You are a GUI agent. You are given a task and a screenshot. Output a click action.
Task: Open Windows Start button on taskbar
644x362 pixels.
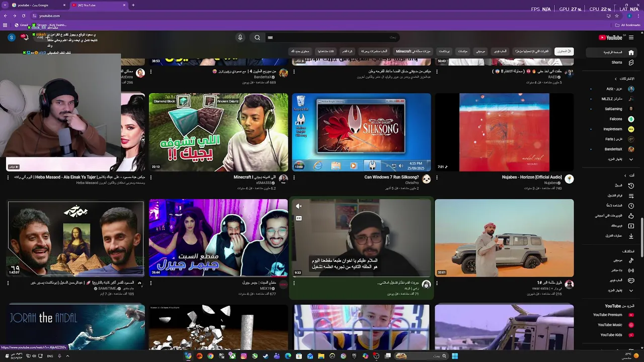pyautogui.click(x=454, y=356)
